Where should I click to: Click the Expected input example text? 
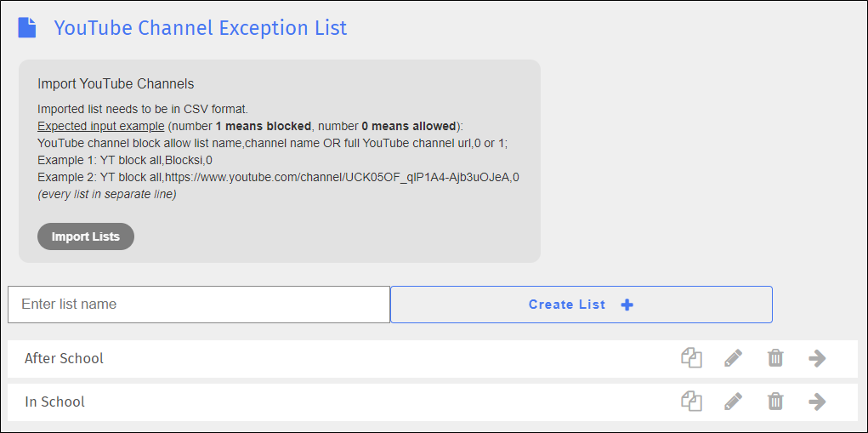click(x=101, y=126)
